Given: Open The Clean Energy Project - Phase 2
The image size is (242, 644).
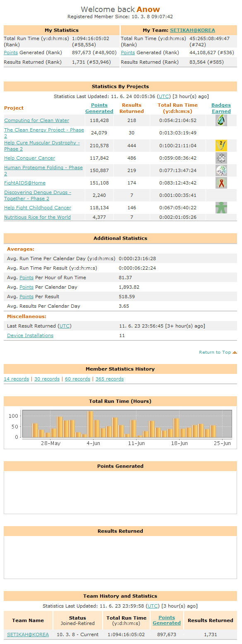Looking at the screenshot, I should tap(44, 133).
